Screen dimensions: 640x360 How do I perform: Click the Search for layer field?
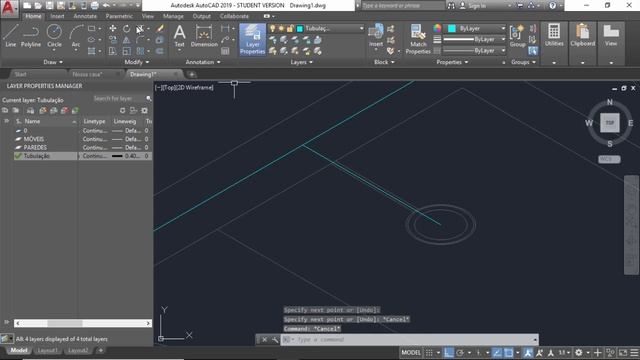click(x=119, y=99)
